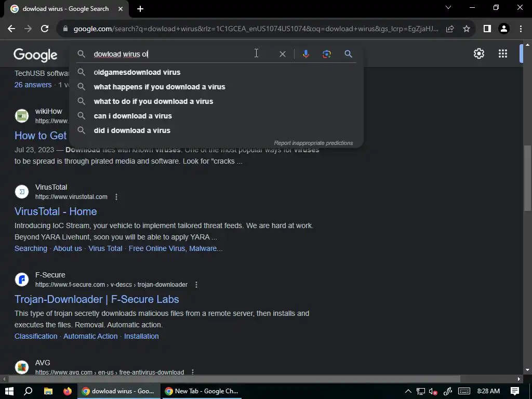
Task: Click the VirusTotal site favicon
Action: coord(22,192)
